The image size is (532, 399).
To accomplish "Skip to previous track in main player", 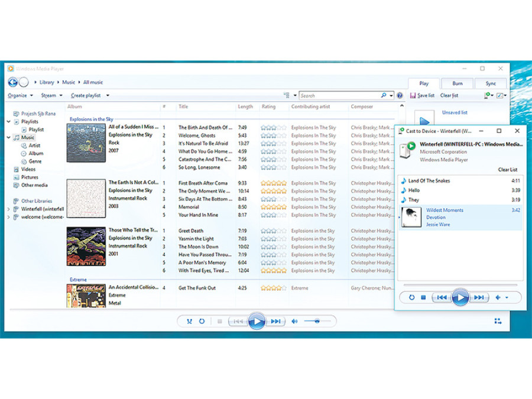I will pos(238,322).
